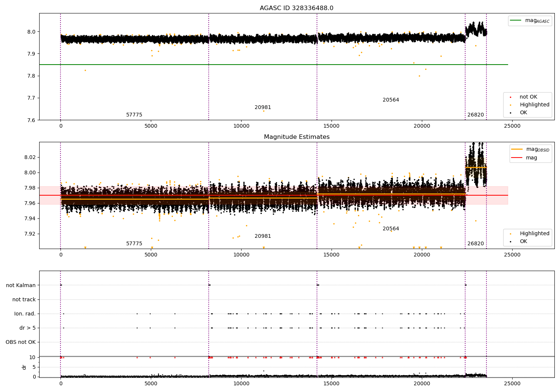Click the red 'mag' legend entry in middle plot
Screen dimensions: 560x392
[524, 158]
